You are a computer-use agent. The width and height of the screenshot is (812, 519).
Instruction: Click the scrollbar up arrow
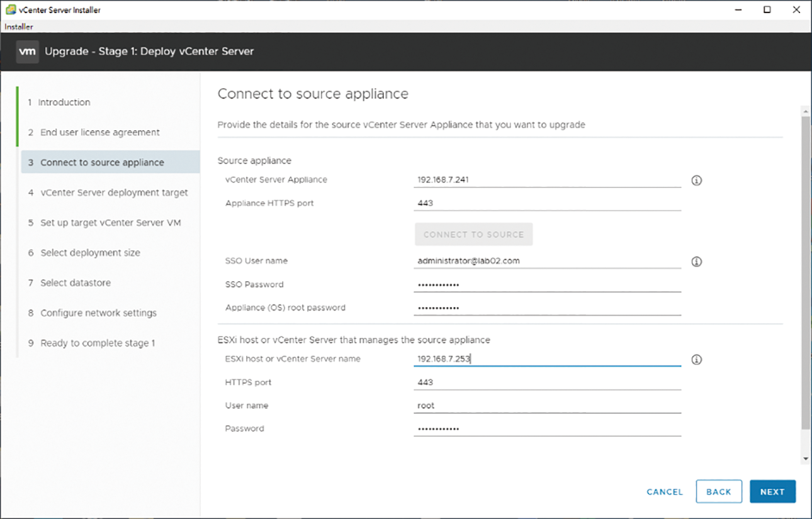pyautogui.click(x=806, y=111)
